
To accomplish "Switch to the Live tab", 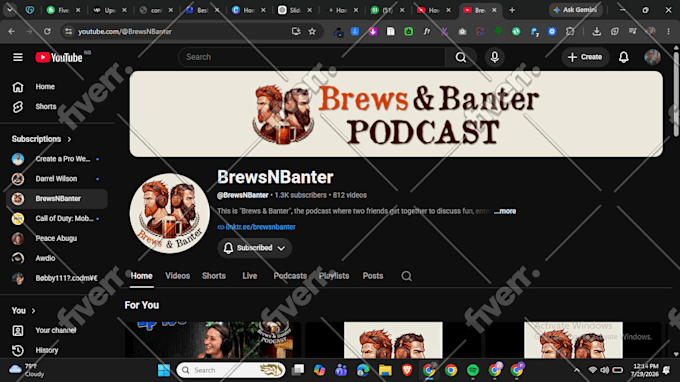I will (250, 276).
